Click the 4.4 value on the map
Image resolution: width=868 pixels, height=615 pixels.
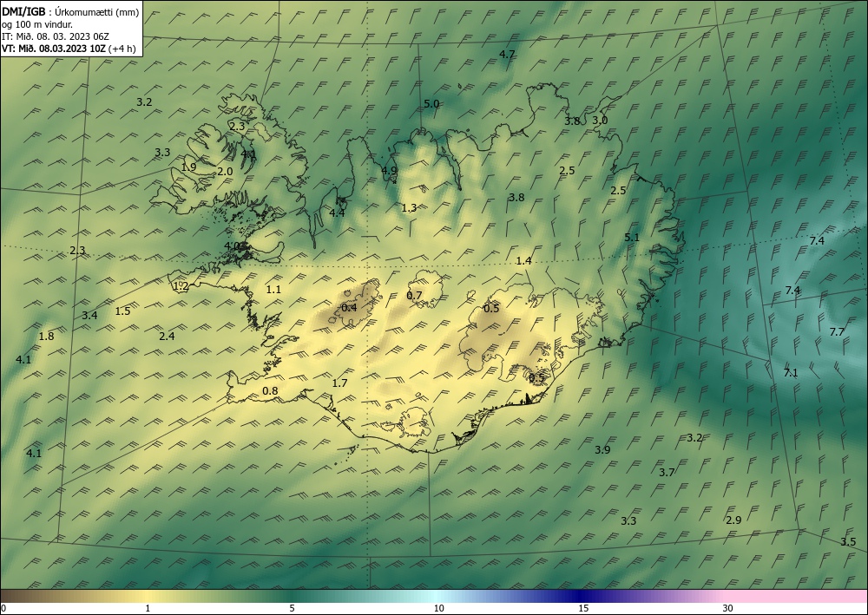pos(337,213)
